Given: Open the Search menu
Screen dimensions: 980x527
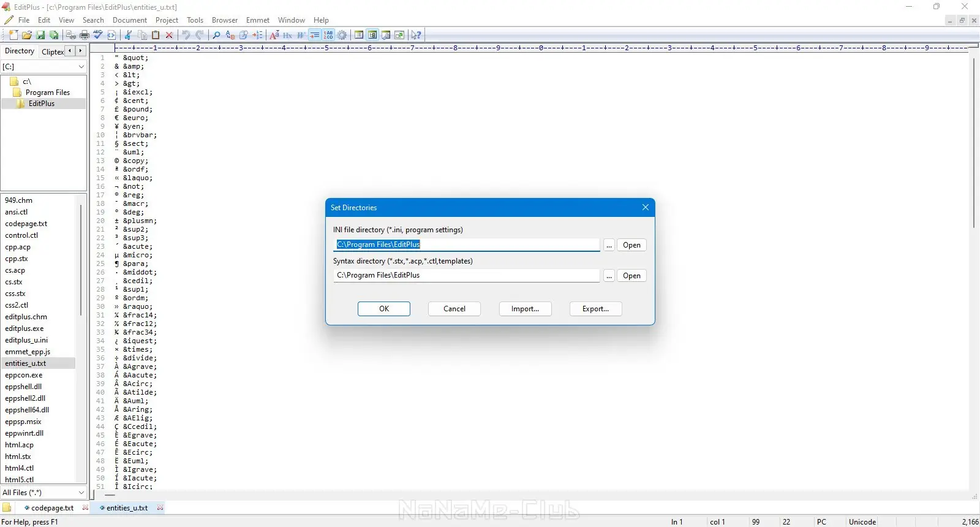Looking at the screenshot, I should 93,20.
